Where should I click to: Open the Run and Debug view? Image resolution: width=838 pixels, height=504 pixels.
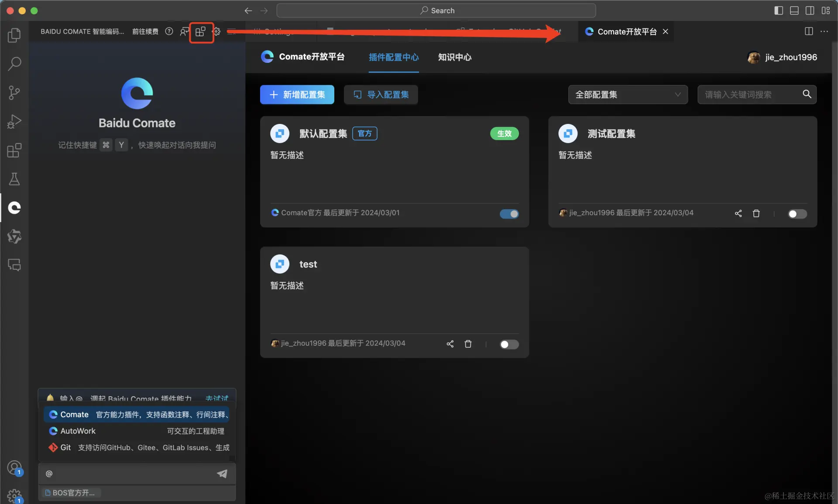point(14,121)
